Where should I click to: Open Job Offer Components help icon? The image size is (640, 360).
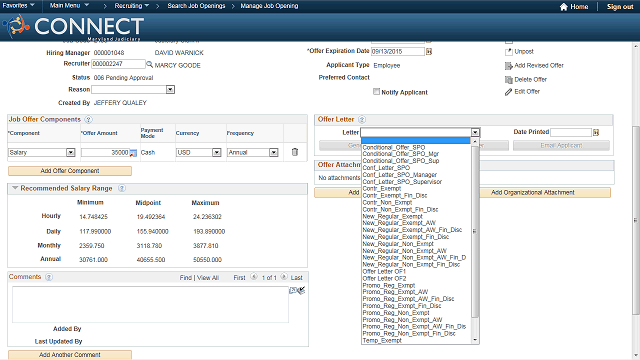(89, 120)
